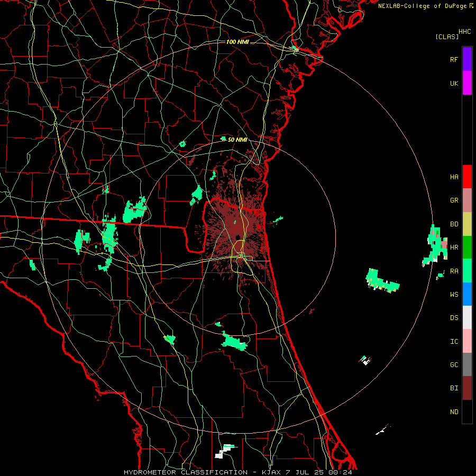Click the WS legend label
Image resolution: width=476 pixels, height=476 pixels.
point(454,294)
